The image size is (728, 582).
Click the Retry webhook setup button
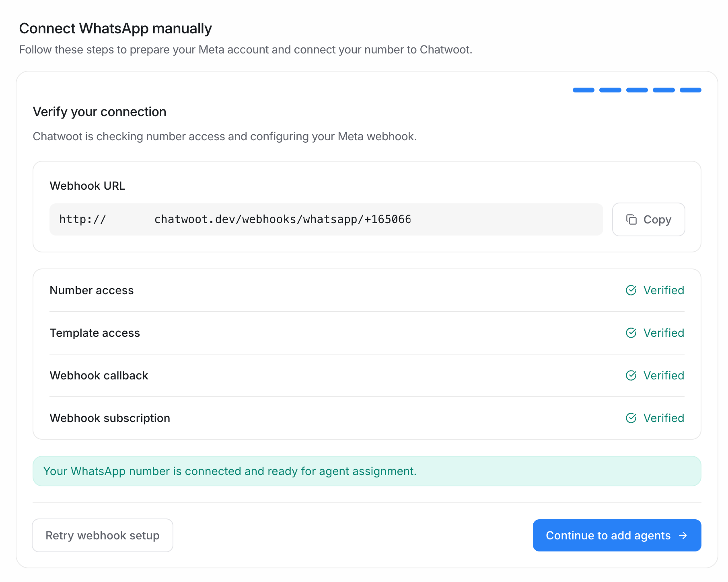103,535
